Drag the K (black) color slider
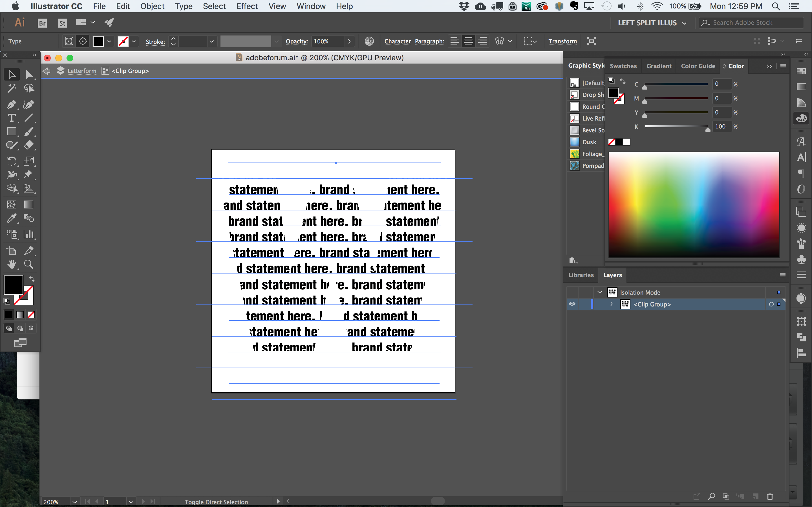This screenshot has width=812, height=507. click(707, 129)
